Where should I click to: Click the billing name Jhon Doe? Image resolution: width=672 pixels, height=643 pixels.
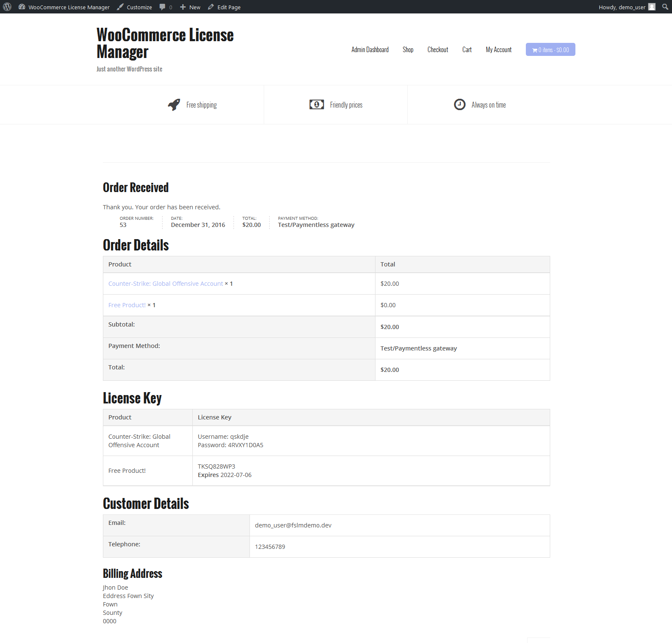(115, 588)
